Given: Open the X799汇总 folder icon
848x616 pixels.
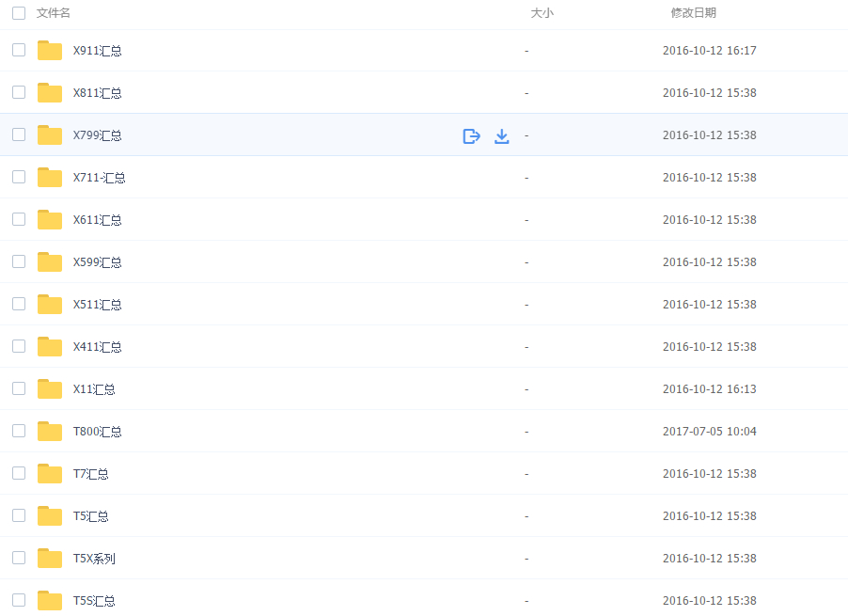Looking at the screenshot, I should (50, 134).
